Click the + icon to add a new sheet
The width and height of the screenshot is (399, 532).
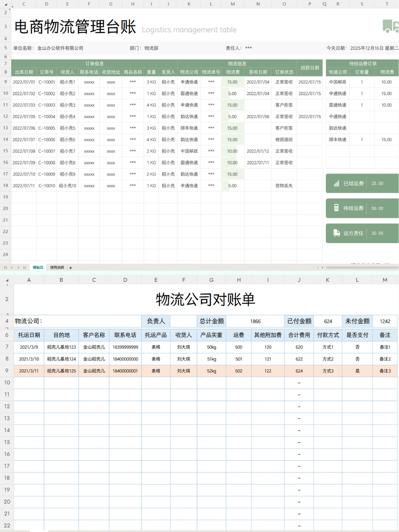pyautogui.click(x=70, y=267)
